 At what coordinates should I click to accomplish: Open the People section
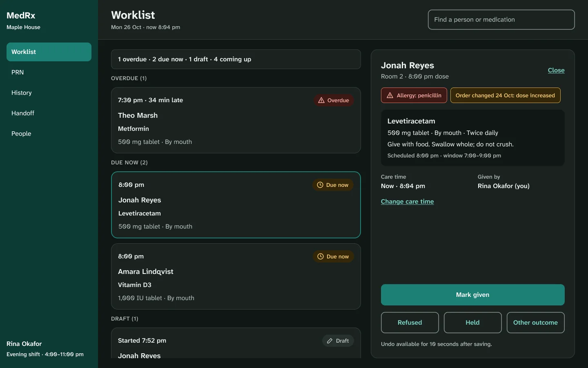click(49, 134)
